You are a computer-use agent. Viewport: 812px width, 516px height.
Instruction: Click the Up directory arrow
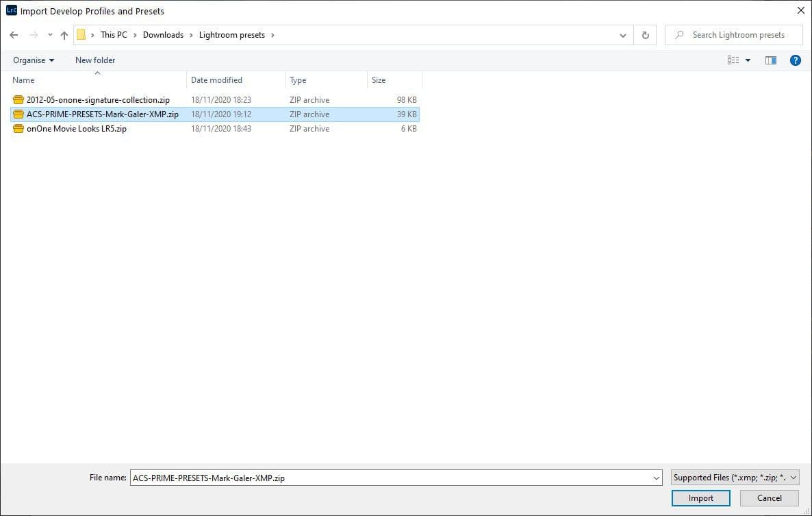click(x=64, y=35)
